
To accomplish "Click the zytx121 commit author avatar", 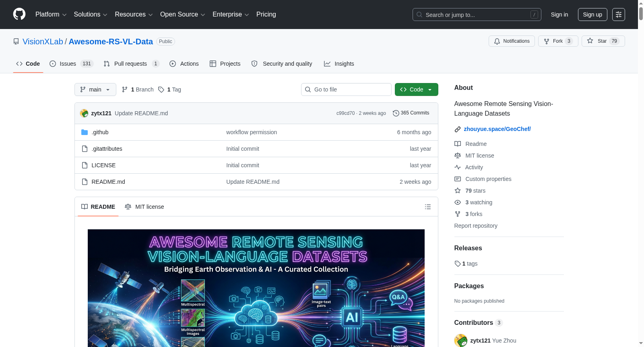I will [x=84, y=113].
